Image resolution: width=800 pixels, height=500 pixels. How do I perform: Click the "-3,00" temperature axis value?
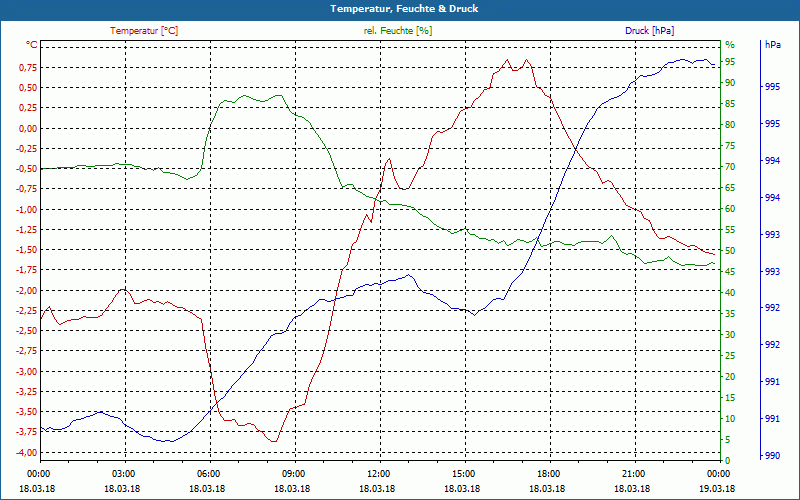pyautogui.click(x=27, y=371)
